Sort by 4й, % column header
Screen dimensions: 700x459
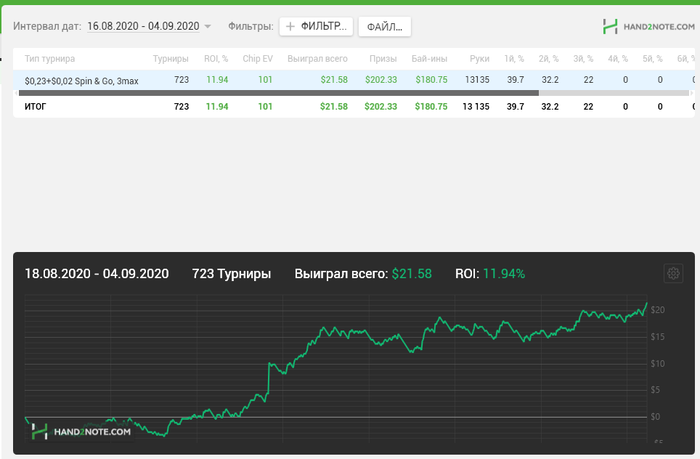click(618, 59)
